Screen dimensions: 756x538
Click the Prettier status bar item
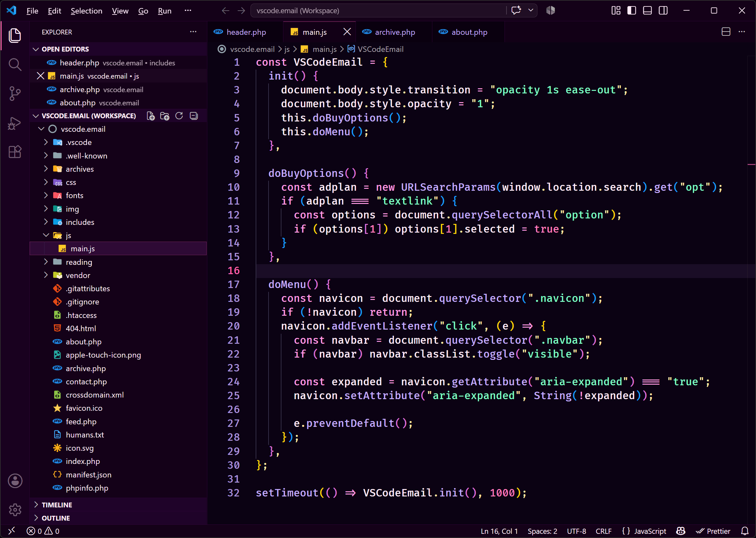713,531
